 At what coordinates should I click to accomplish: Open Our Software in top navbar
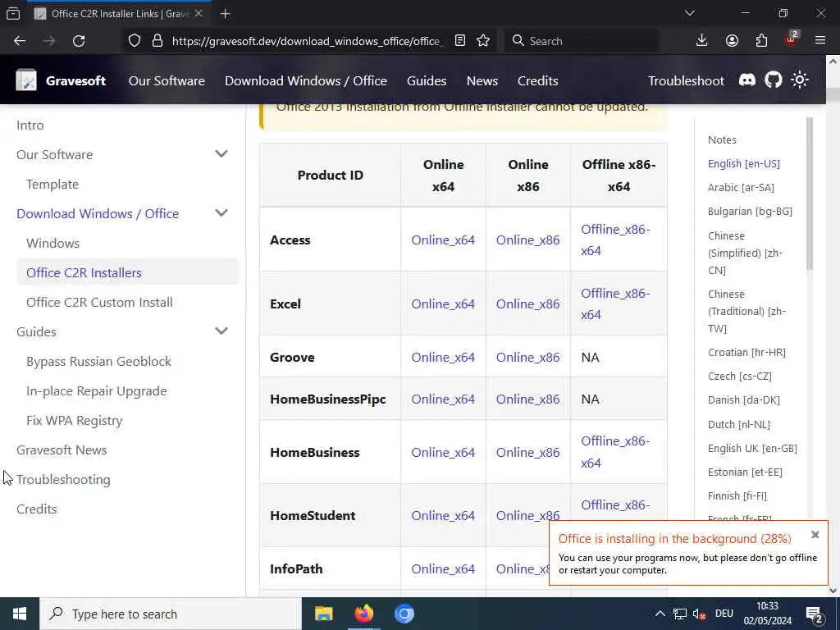coord(167,81)
